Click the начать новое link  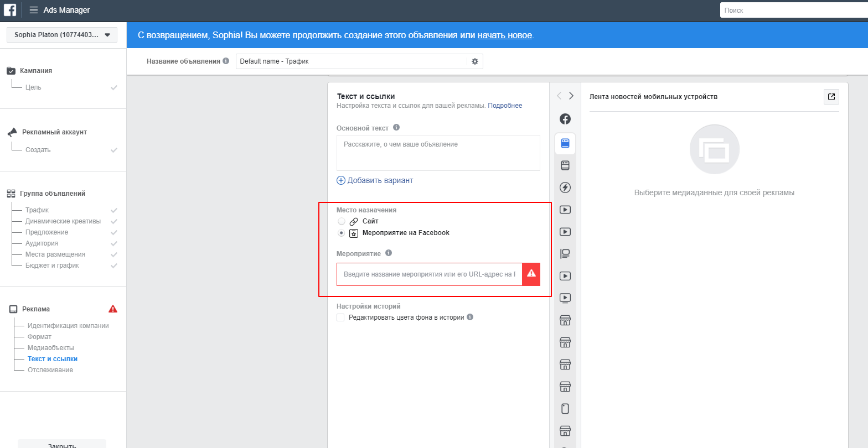pos(504,35)
